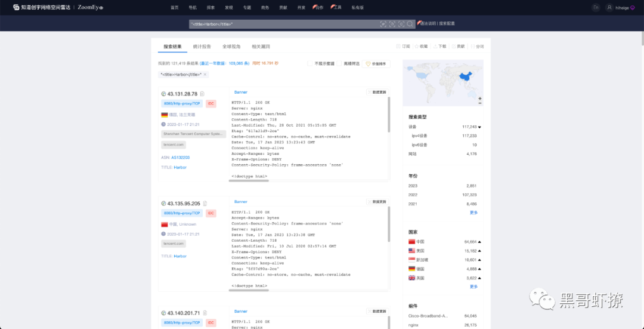Switch language with the En button
Viewport: 644px width, 329px height.
pyautogui.click(x=596, y=7)
